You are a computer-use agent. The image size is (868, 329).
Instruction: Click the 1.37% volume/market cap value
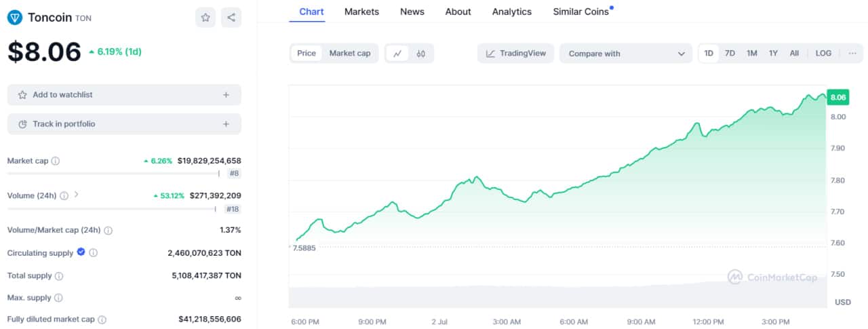click(x=231, y=231)
